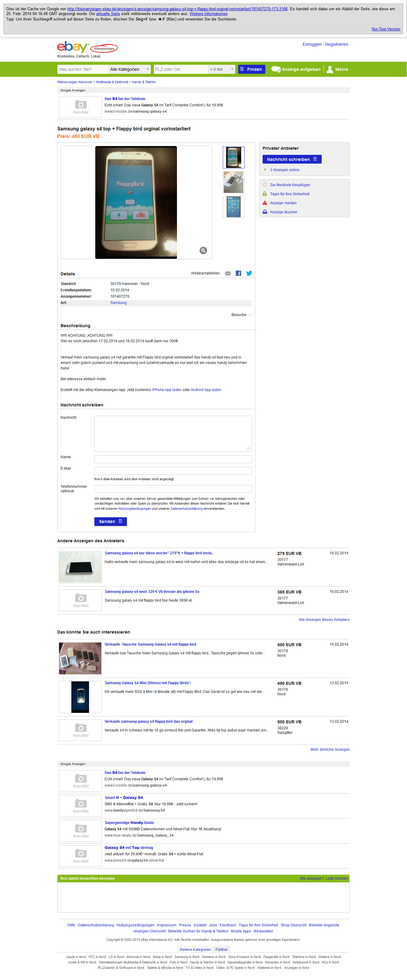
Task: Select the third home-screen thumbnail
Action: pos(233,207)
